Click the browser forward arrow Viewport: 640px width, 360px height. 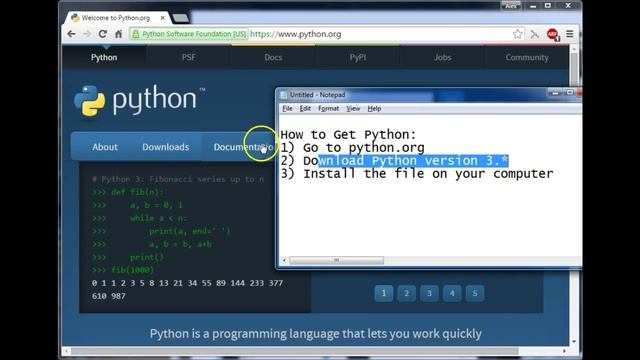[87, 34]
